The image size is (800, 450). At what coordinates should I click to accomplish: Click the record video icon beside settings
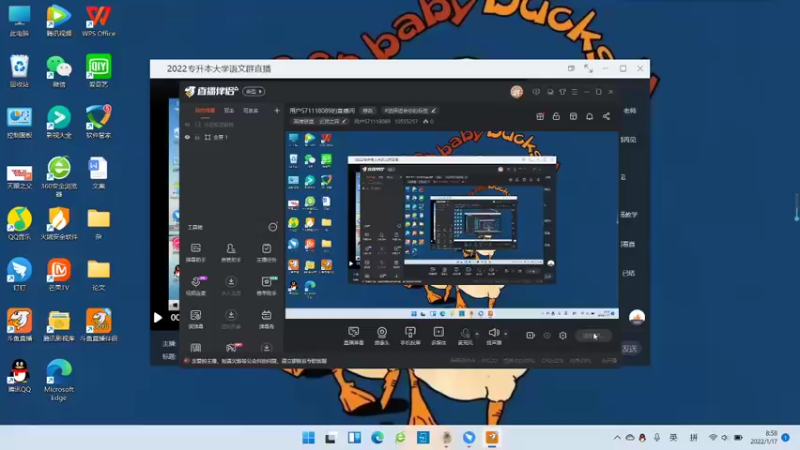click(530, 335)
